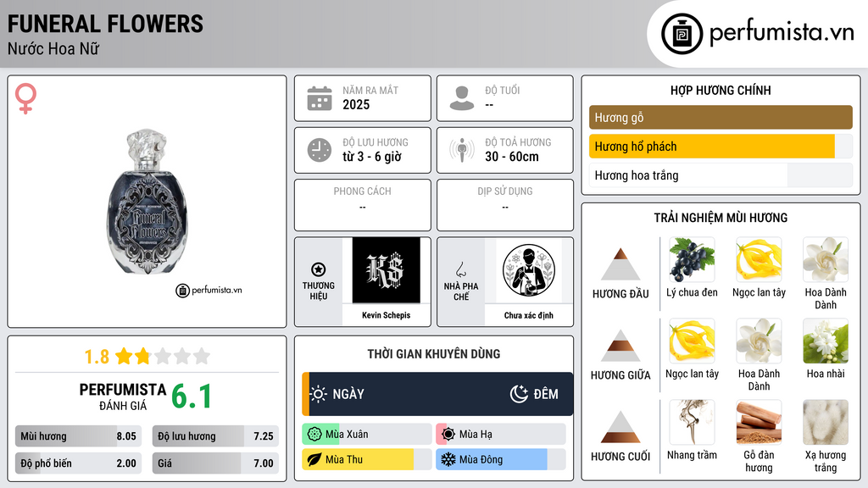
Task: Click the sun icon beside Ngày
Action: point(319,394)
